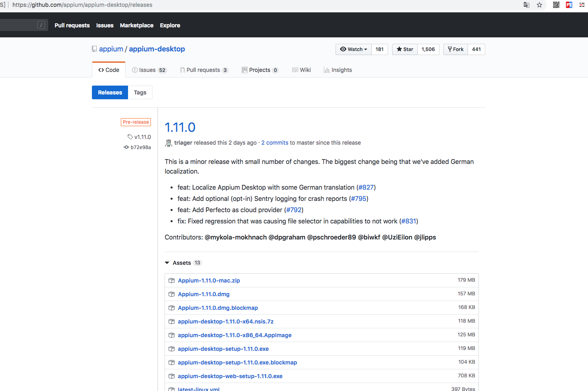The width and height of the screenshot is (588, 391).
Task: Open the triager user profile link
Action: (x=183, y=143)
